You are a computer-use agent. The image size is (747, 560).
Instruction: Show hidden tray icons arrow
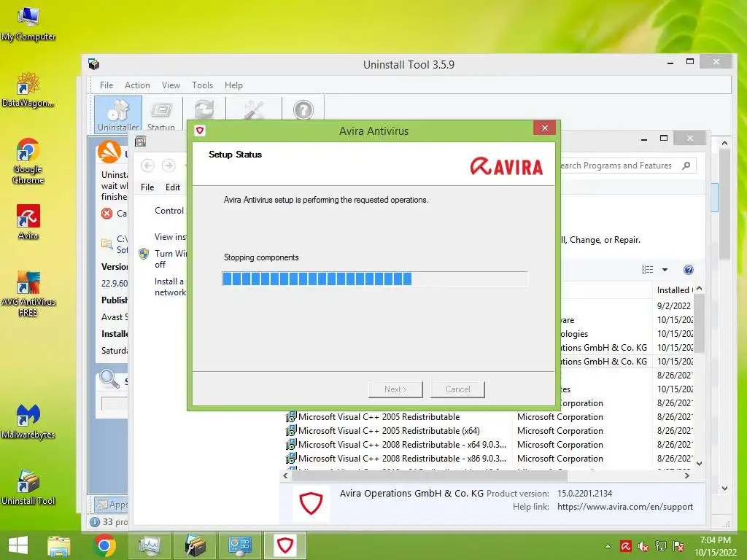click(608, 546)
